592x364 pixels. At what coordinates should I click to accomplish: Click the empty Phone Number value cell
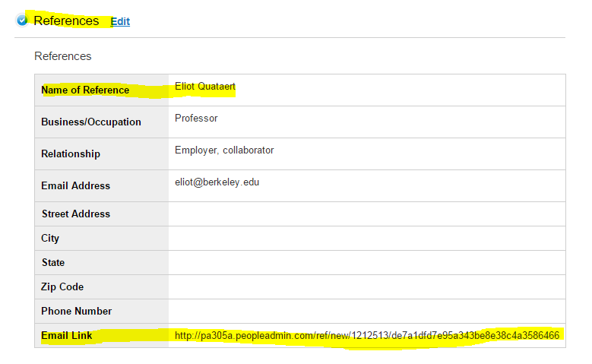pos(366,311)
